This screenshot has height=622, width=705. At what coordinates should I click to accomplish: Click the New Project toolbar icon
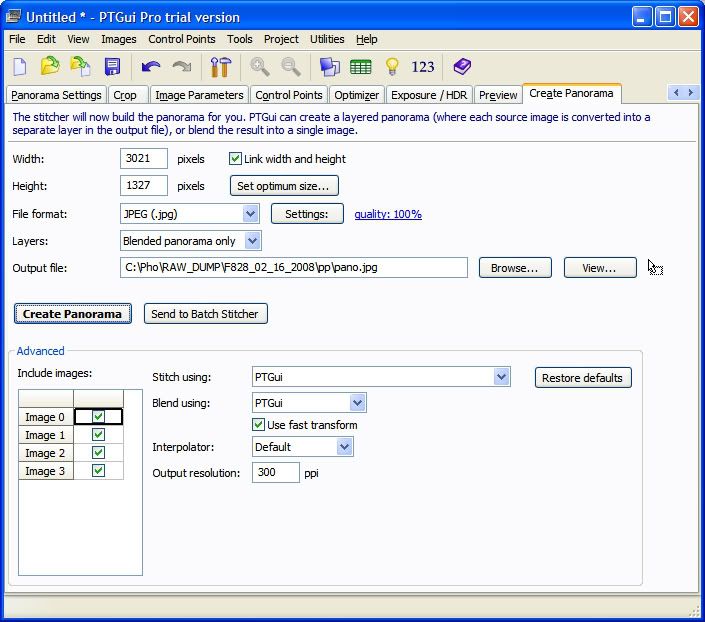[x=20, y=67]
